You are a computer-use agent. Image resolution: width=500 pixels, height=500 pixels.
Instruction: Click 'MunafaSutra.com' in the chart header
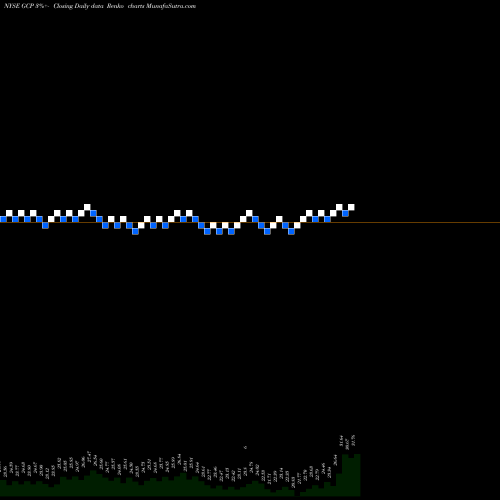click(171, 6)
